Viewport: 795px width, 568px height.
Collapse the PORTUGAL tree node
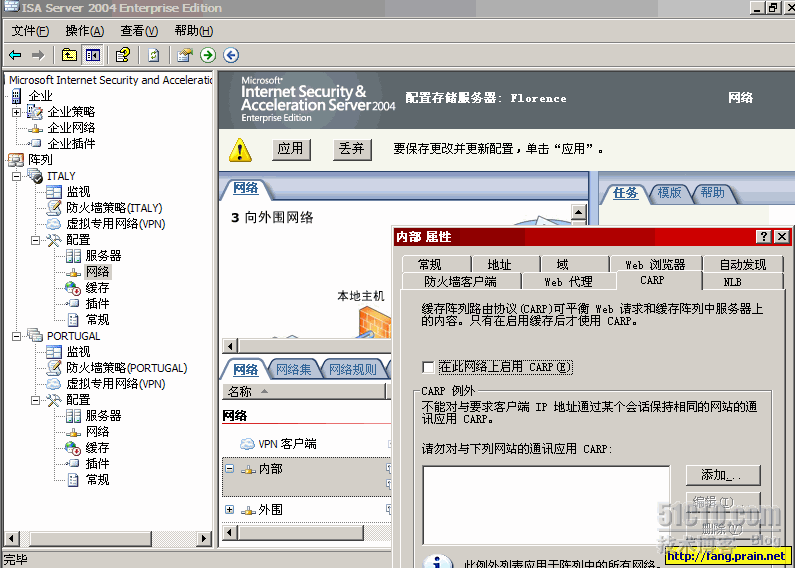tap(16, 336)
